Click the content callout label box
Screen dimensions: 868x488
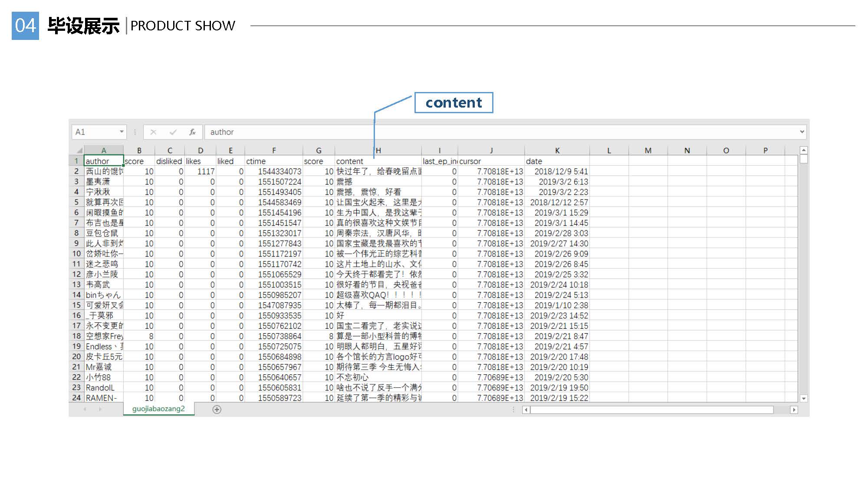click(x=454, y=103)
